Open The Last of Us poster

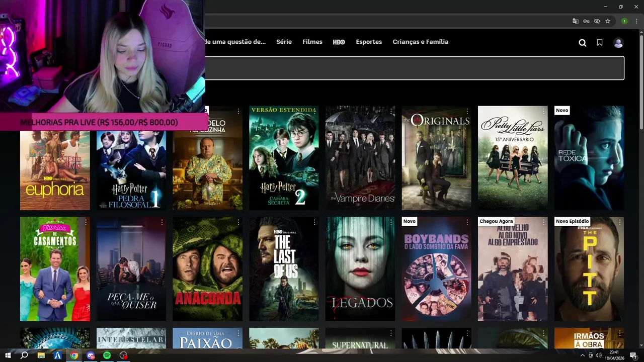[284, 269]
